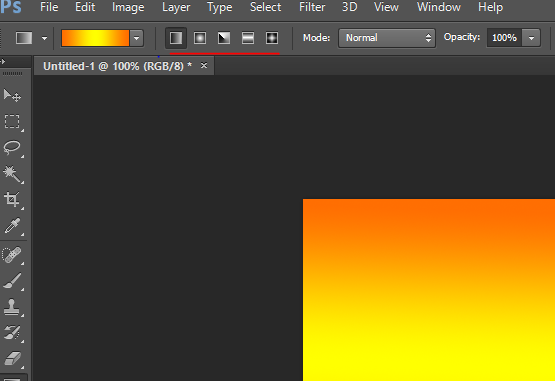Open the tool preset picker arrow
Screen dimensions: 555x381
coord(44,38)
